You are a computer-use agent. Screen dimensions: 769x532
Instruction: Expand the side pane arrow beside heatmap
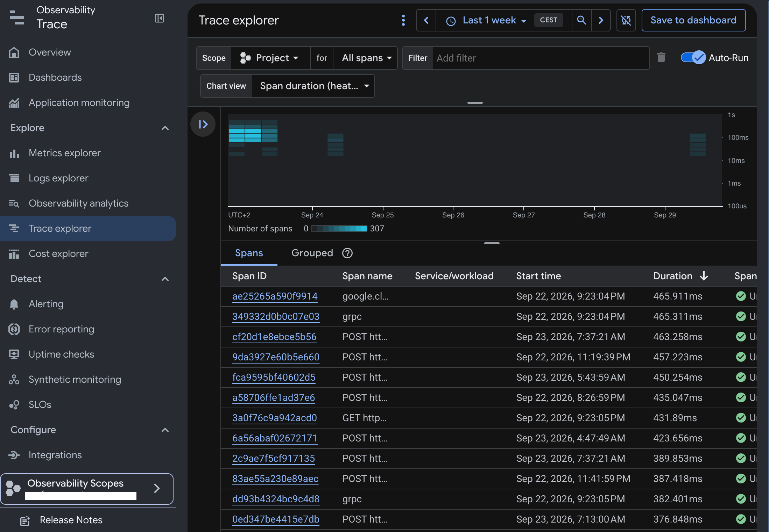pyautogui.click(x=203, y=124)
